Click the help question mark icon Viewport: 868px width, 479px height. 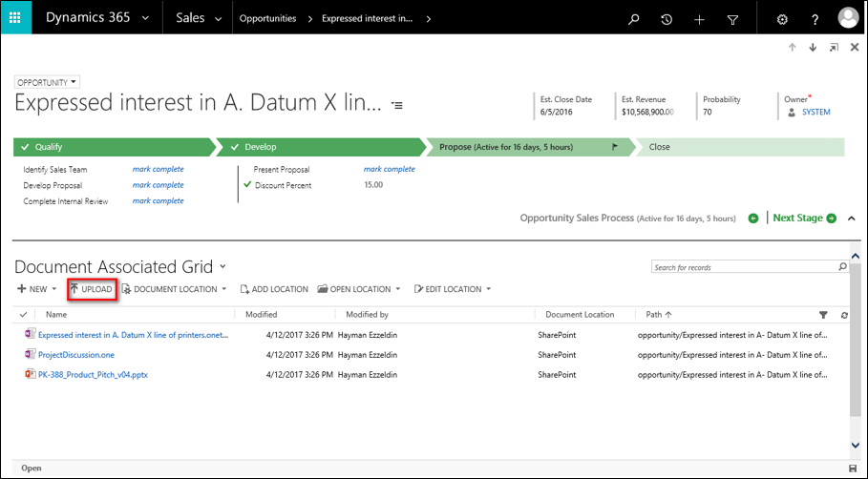pyautogui.click(x=815, y=19)
